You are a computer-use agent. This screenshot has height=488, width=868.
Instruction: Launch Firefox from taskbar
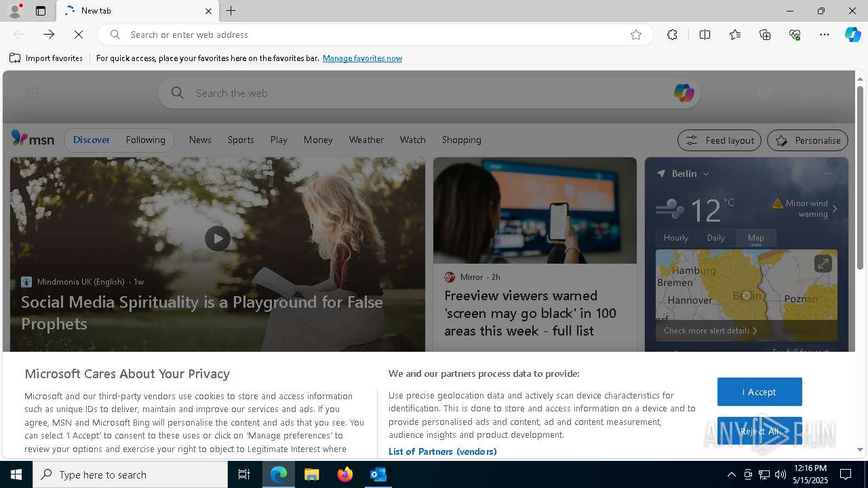[345, 474]
